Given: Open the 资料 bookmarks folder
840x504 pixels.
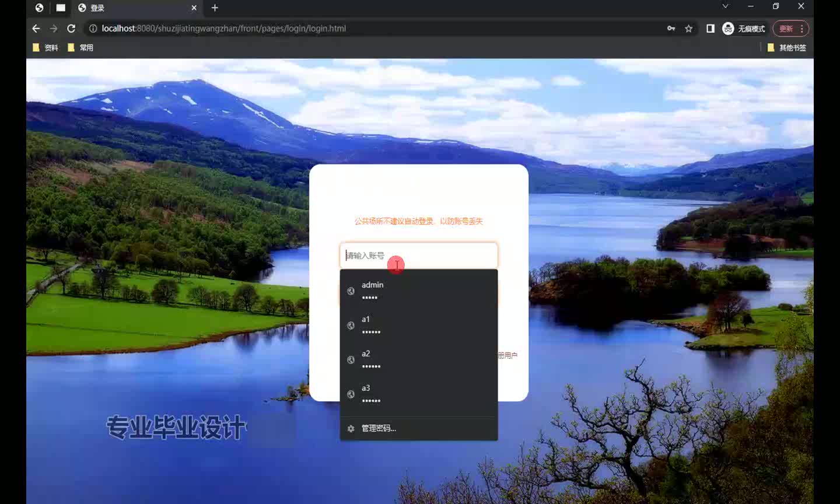Looking at the screenshot, I should tap(45, 48).
